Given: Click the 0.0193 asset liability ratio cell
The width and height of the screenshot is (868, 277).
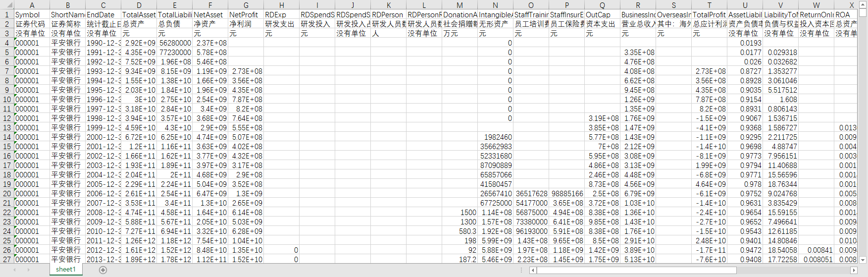Looking at the screenshot, I should pos(745,43).
